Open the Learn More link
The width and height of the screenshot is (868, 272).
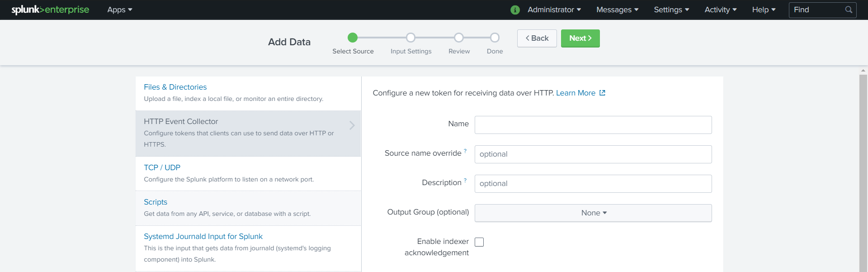coord(576,93)
